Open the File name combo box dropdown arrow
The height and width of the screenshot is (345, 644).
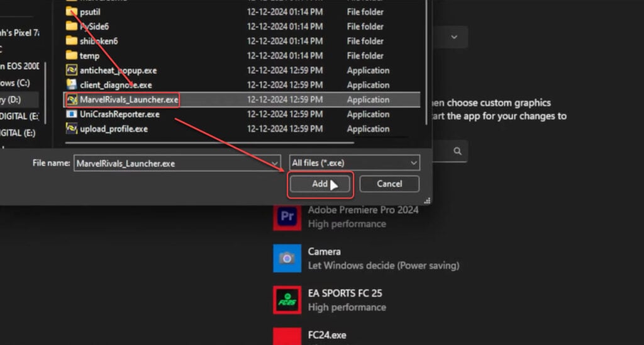275,163
